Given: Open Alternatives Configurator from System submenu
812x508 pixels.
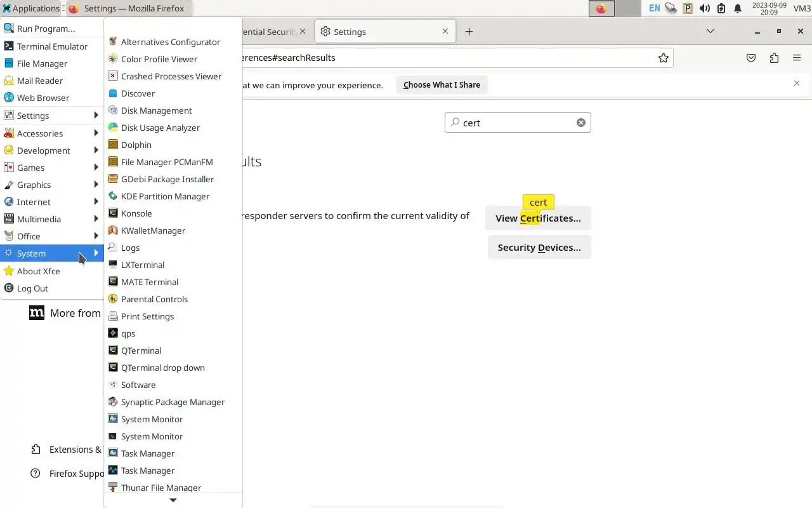Looking at the screenshot, I should coord(173,42).
